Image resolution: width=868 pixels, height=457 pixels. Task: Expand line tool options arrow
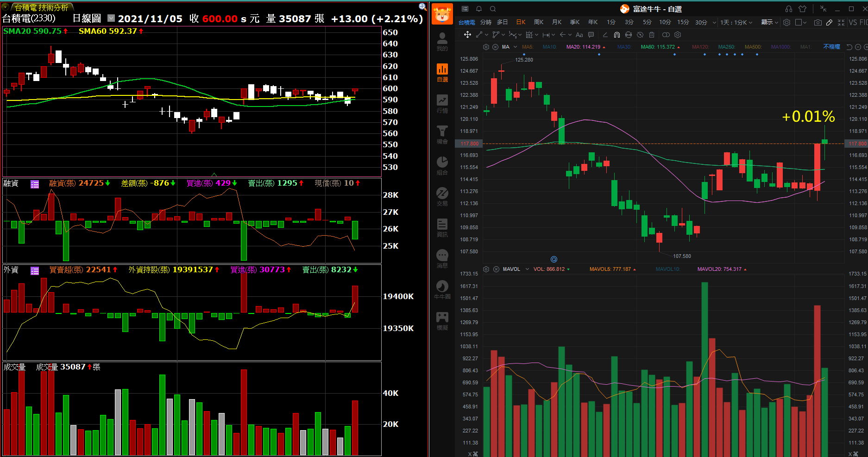pos(486,35)
